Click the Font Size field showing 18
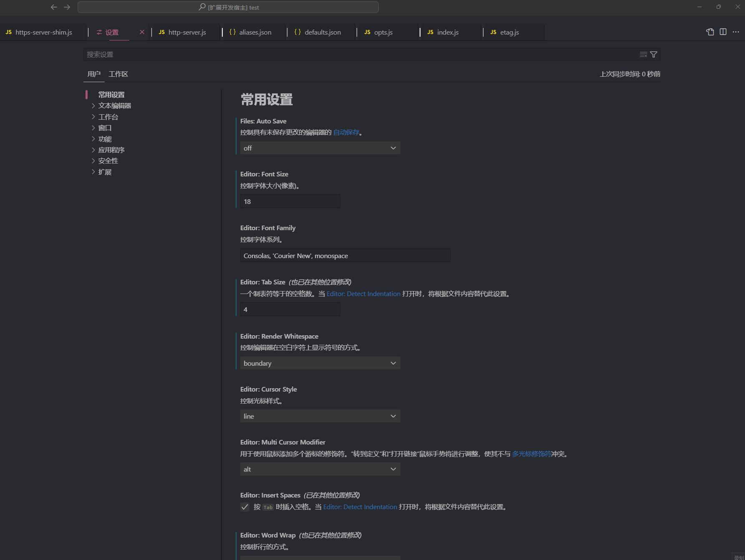The width and height of the screenshot is (745, 560). pos(290,201)
